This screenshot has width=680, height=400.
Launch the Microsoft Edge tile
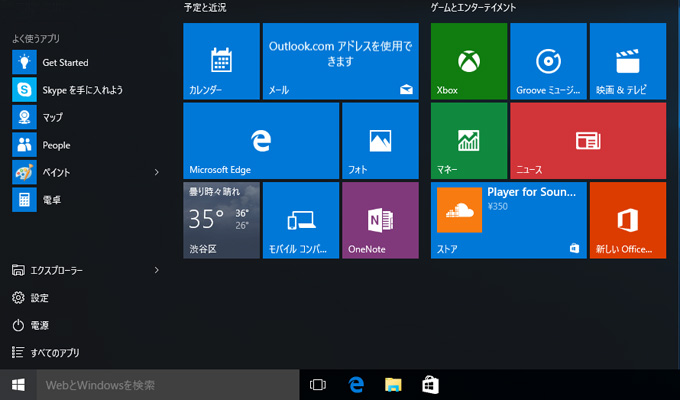[x=261, y=141]
